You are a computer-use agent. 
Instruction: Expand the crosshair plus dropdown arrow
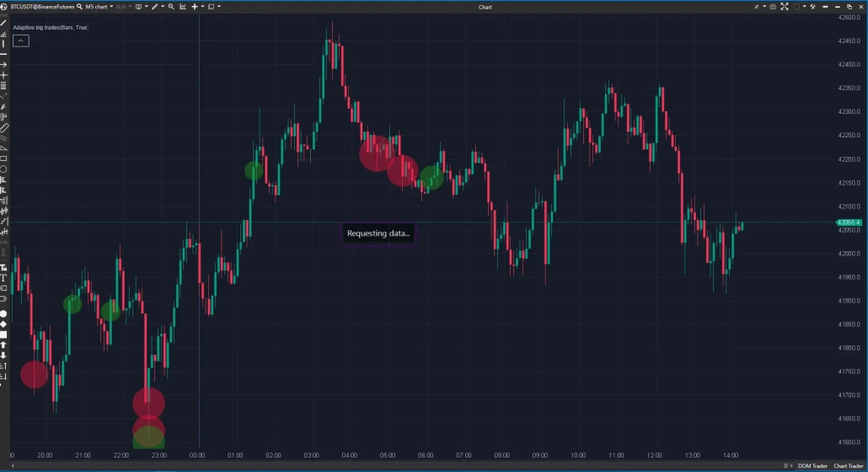[x=202, y=7]
